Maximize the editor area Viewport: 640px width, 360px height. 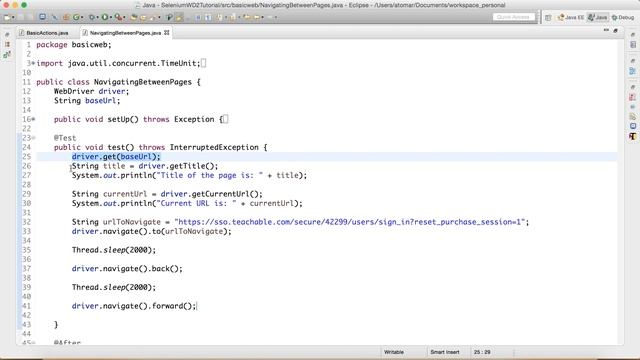[x=616, y=31]
